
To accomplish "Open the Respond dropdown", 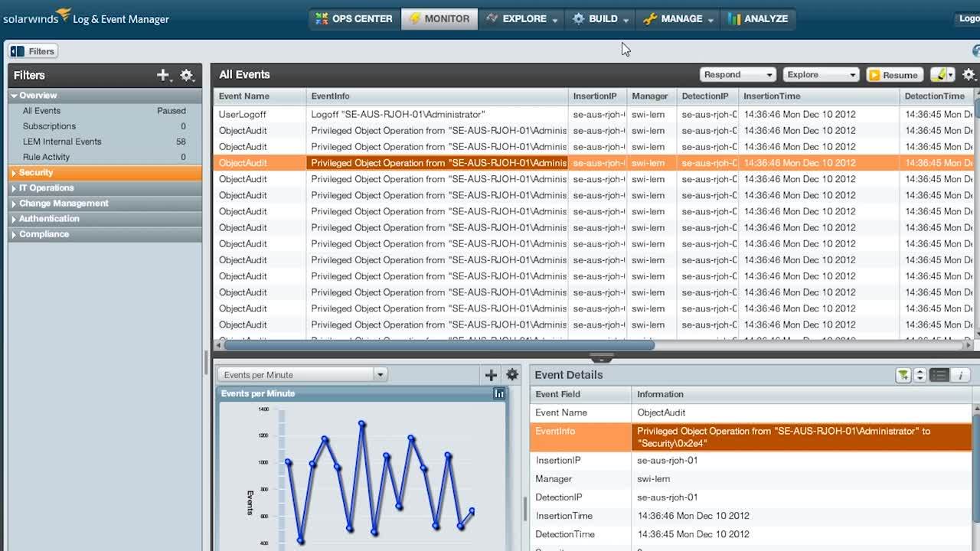I will 738,75.
